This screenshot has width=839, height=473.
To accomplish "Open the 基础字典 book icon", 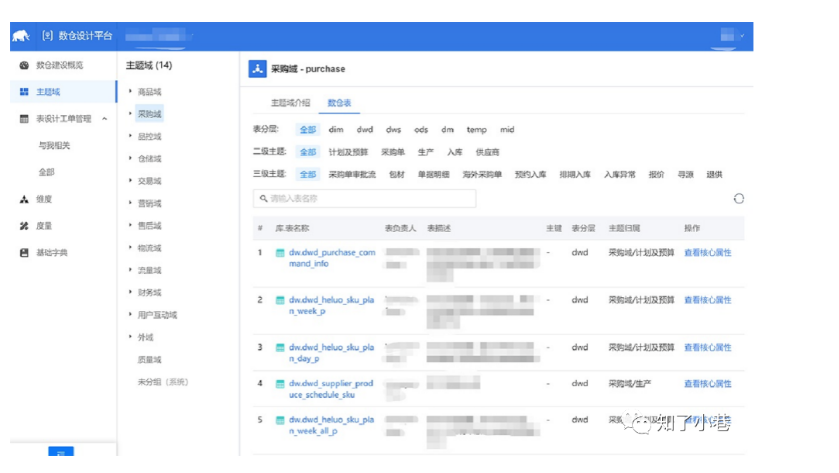I will click(x=24, y=253).
